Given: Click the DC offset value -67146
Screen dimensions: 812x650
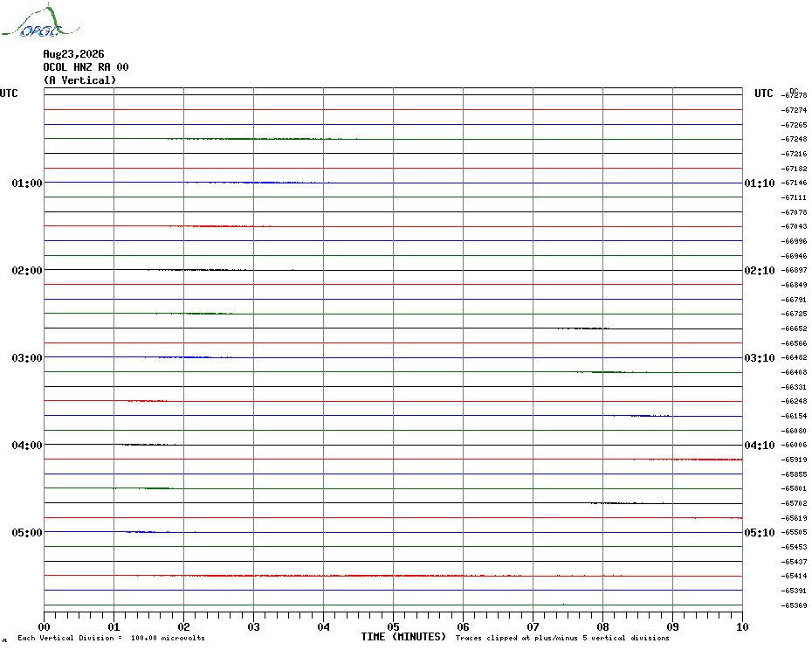Looking at the screenshot, I should pyautogui.click(x=794, y=183).
